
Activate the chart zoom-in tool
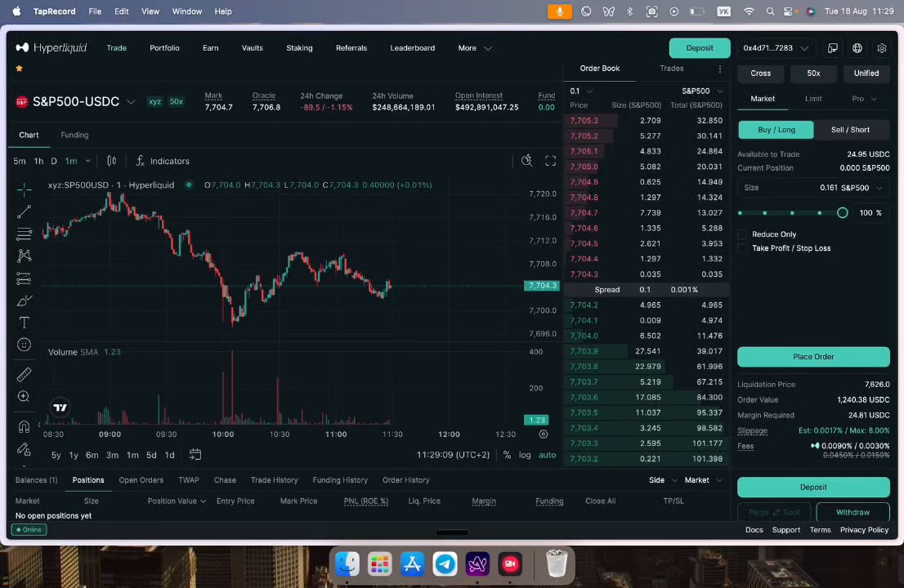25,397
